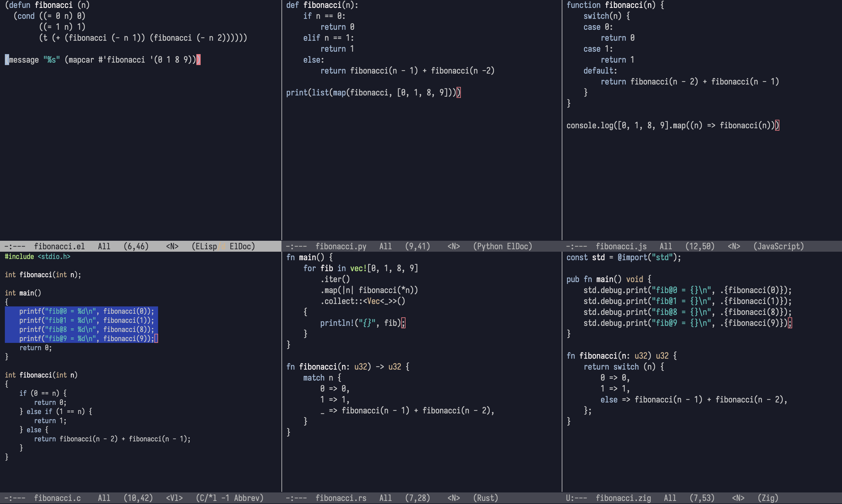842x504 pixels.
Task: Click the selected printf("fib@9 line in C pane
Action: click(x=87, y=339)
